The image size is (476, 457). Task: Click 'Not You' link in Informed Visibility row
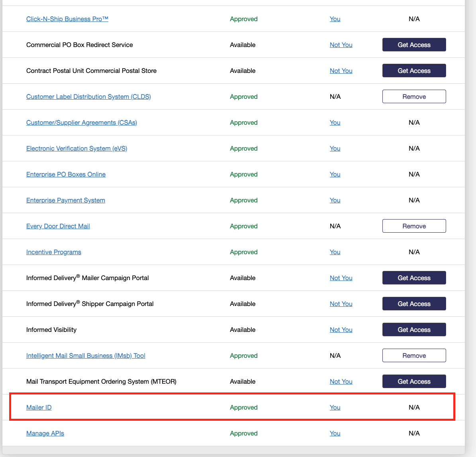pos(341,330)
